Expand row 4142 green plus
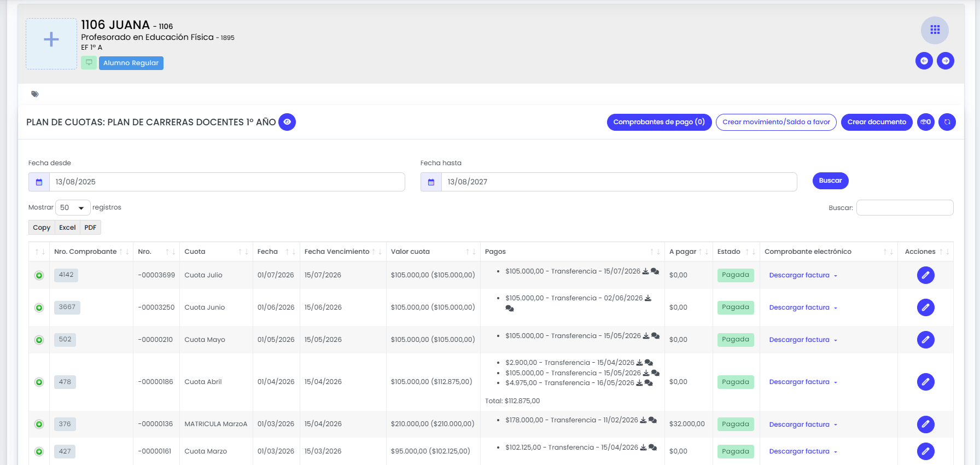The width and height of the screenshot is (980, 465). (x=39, y=275)
